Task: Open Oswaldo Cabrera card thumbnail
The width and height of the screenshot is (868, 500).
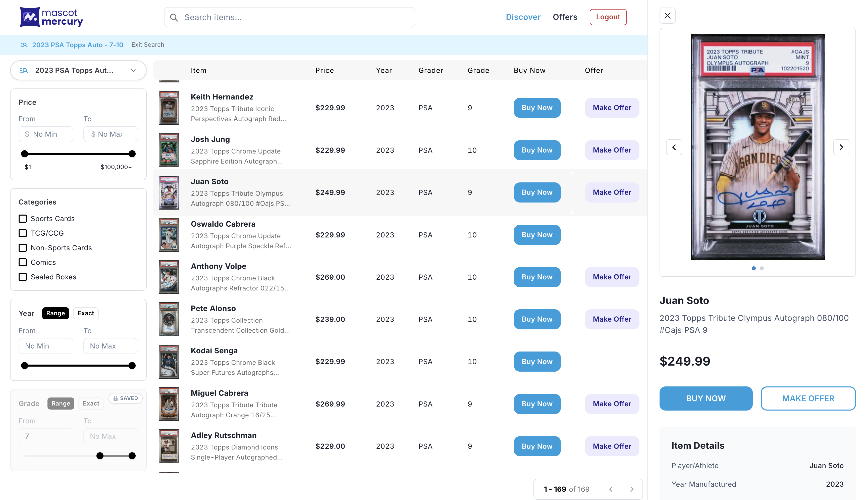Action: pos(169,235)
